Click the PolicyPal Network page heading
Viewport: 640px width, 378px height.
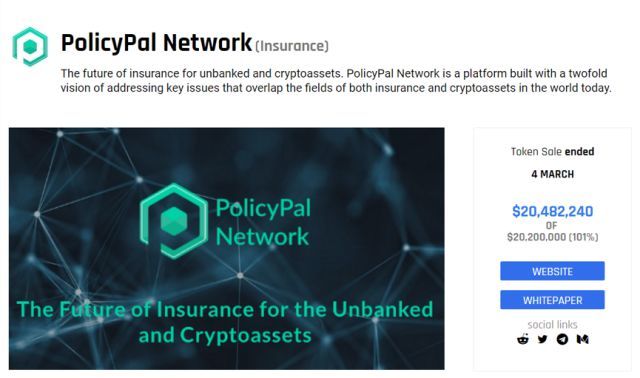pyautogui.click(x=156, y=43)
